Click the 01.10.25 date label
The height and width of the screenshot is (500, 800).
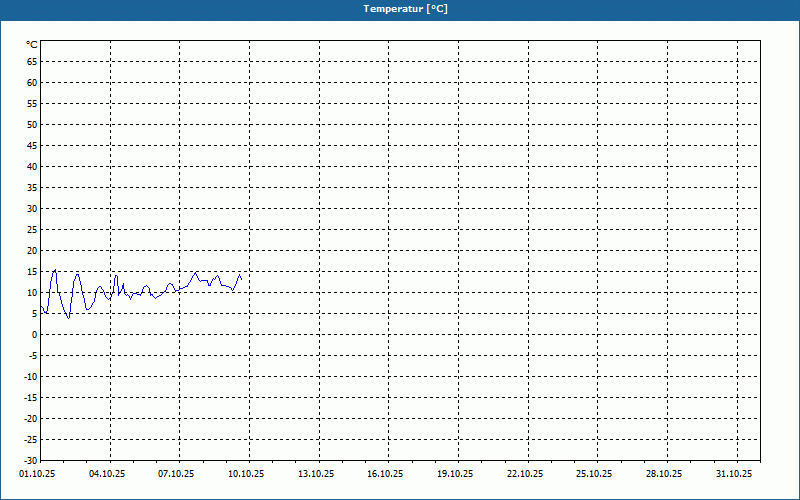click(x=37, y=474)
